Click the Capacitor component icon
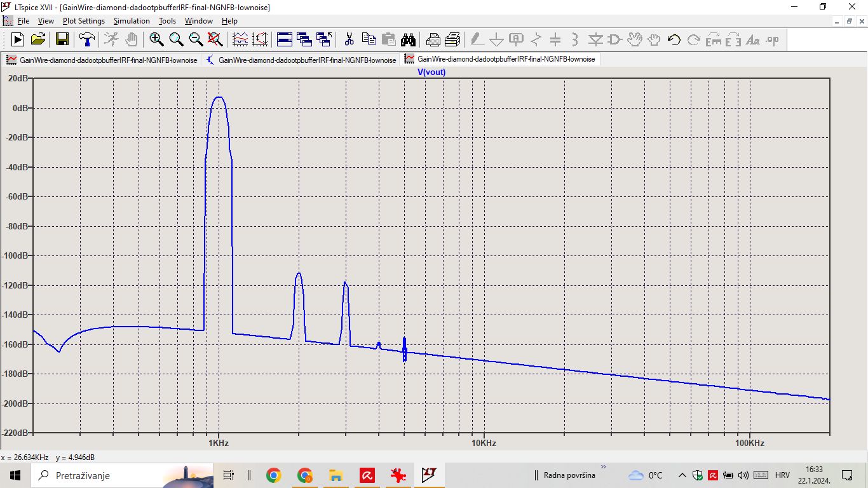Image resolution: width=868 pixels, height=488 pixels. click(x=555, y=39)
